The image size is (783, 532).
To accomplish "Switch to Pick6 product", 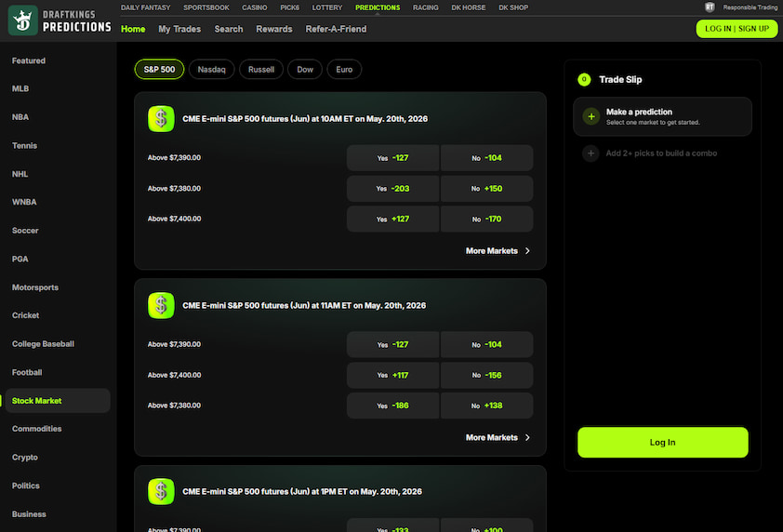I will [x=289, y=7].
